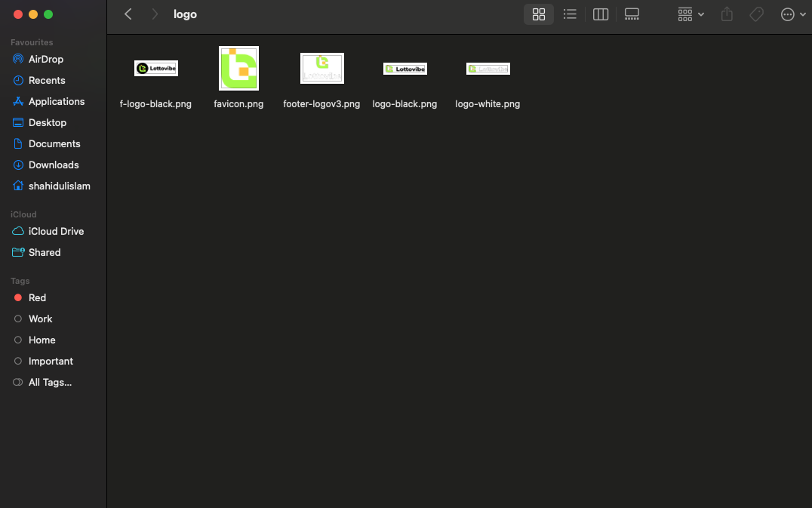The height and width of the screenshot is (508, 812).
Task: Switch to gallery view
Action: [x=632, y=14]
